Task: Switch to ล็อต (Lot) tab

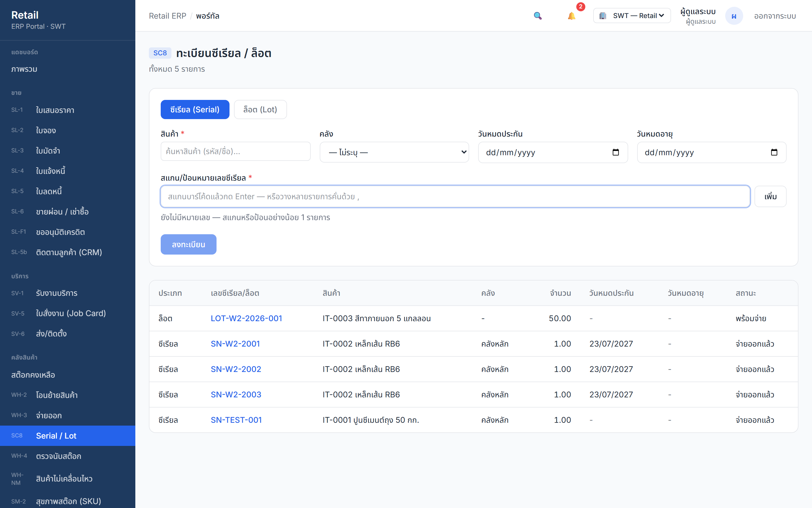Action: (x=261, y=110)
